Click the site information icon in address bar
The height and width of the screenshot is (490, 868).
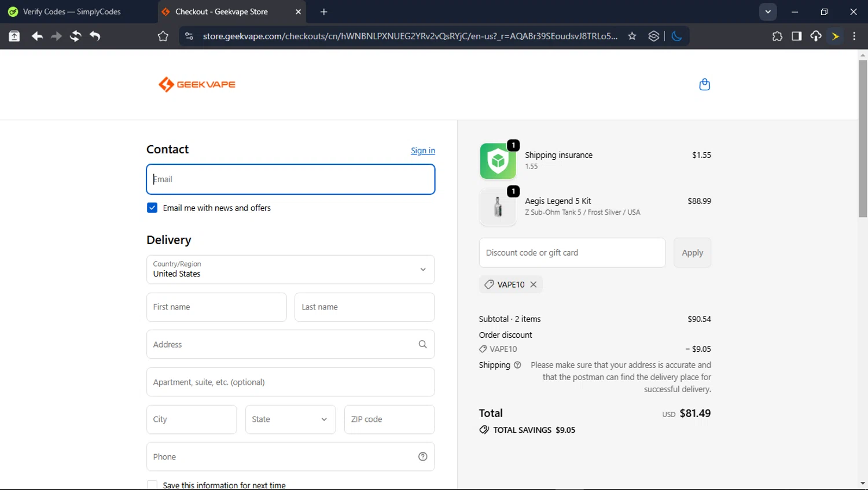pyautogui.click(x=189, y=36)
